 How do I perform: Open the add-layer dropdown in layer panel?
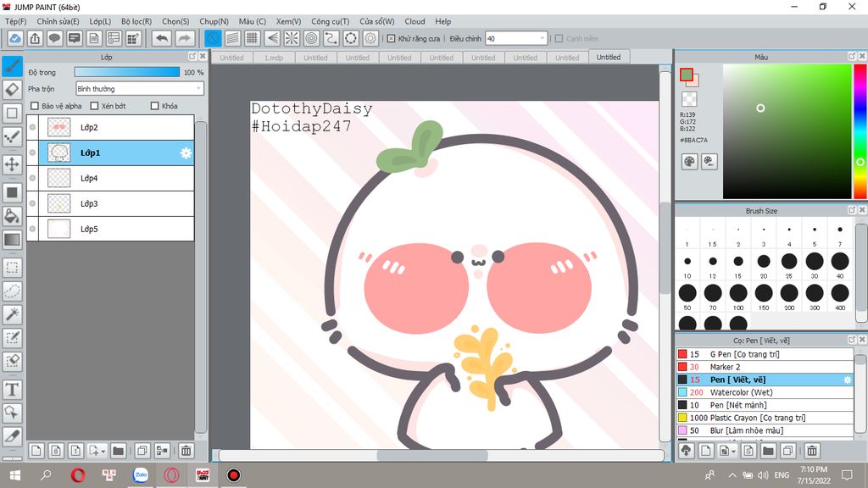pyautogui.click(x=97, y=451)
